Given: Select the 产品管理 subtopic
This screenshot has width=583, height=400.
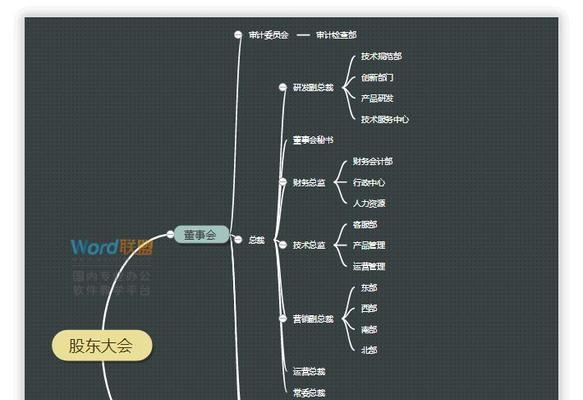Looking at the screenshot, I should point(369,245).
